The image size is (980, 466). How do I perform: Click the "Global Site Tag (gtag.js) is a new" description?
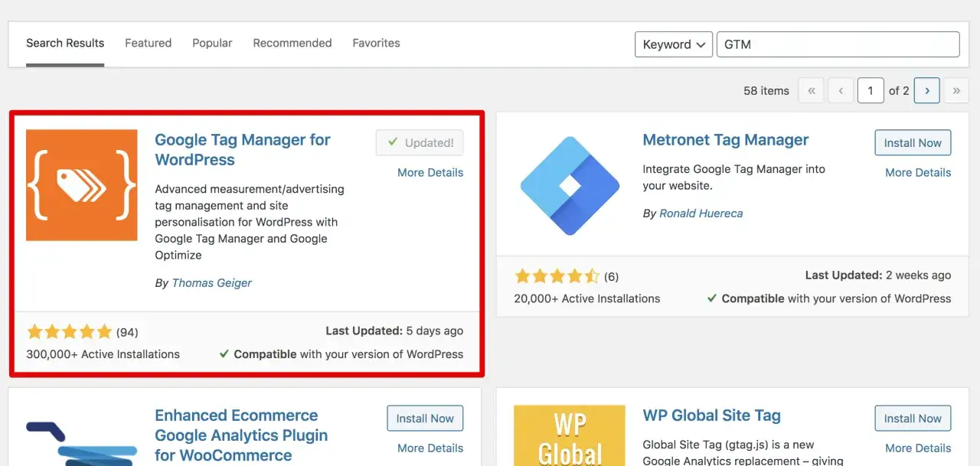pyautogui.click(x=743, y=452)
